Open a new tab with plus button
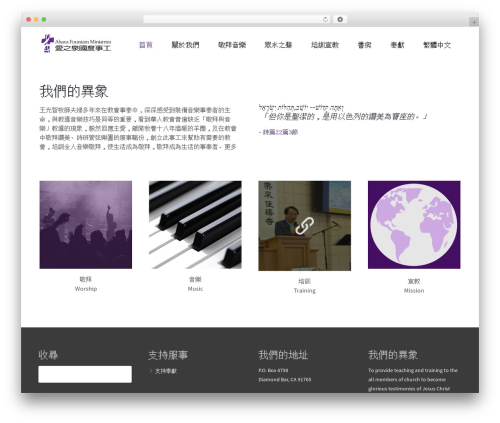Image resolution: width=500 pixels, height=423 pixels. pos(474,22)
